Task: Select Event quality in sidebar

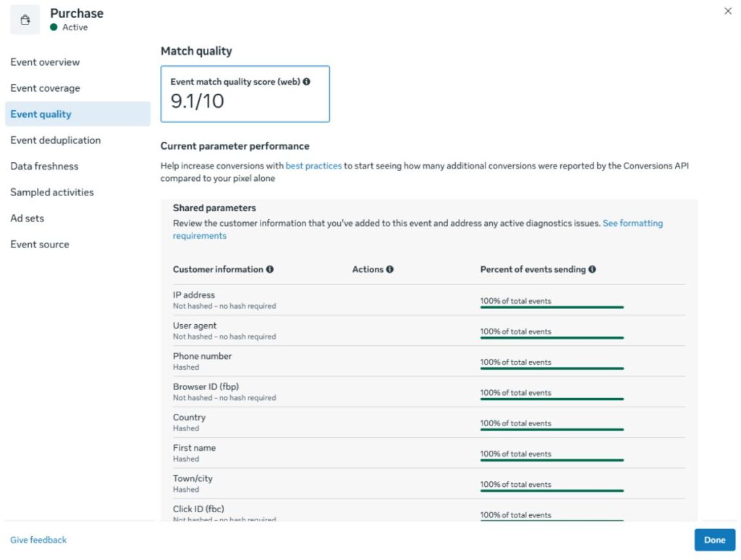Action: click(78, 114)
